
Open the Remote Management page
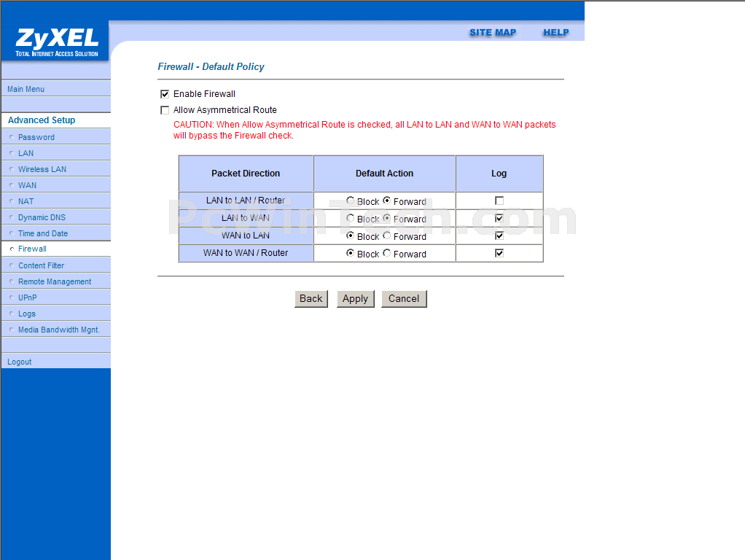click(x=55, y=281)
